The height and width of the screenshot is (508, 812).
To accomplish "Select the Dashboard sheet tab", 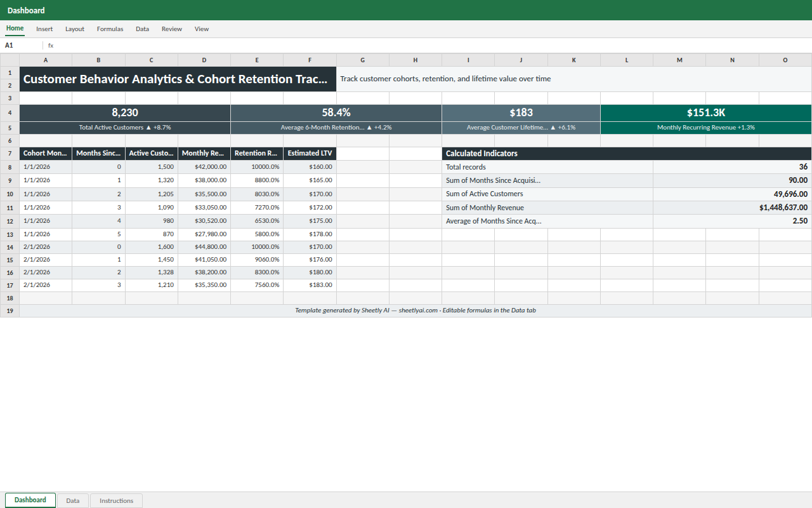I will click(30, 500).
